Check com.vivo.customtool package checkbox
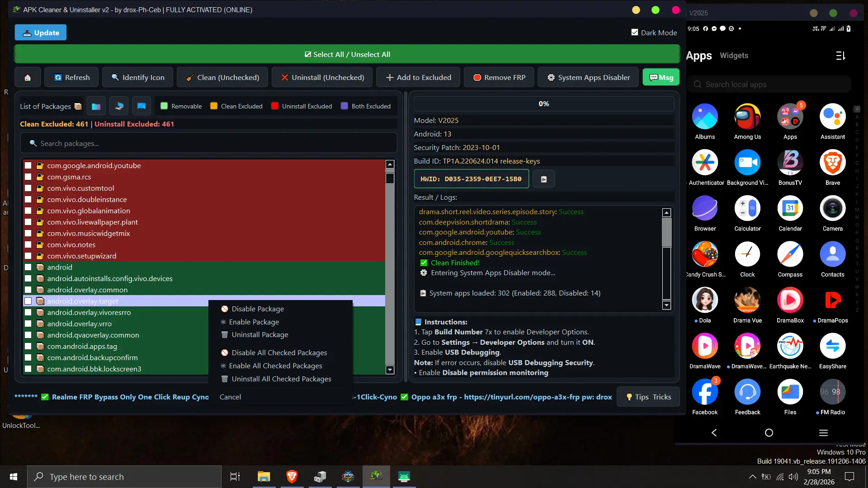The height and width of the screenshot is (488, 868). tap(28, 188)
